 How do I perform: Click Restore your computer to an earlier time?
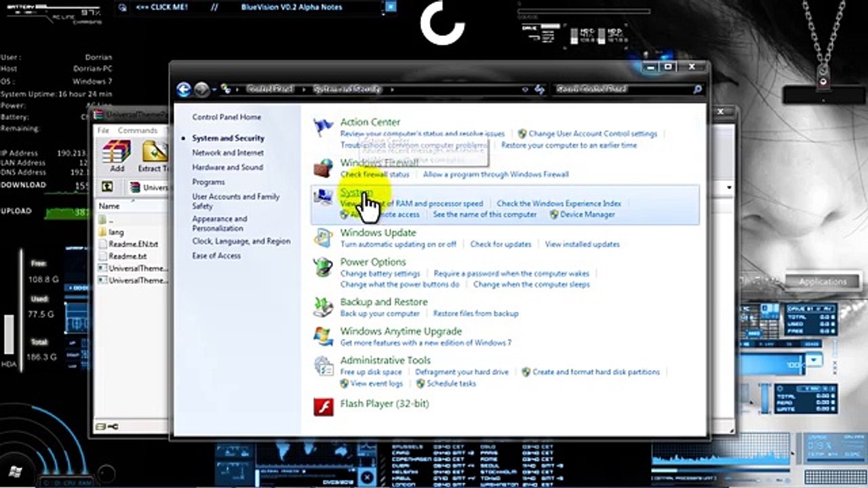click(569, 145)
